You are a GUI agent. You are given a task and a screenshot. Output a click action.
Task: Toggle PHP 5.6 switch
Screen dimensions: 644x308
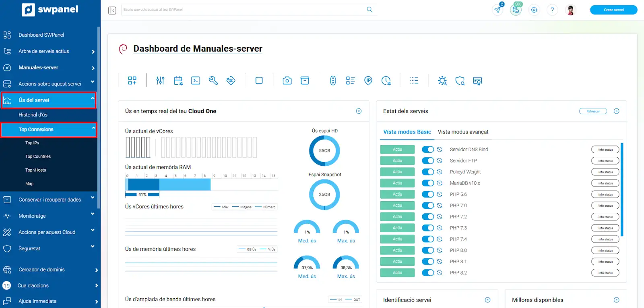point(428,194)
